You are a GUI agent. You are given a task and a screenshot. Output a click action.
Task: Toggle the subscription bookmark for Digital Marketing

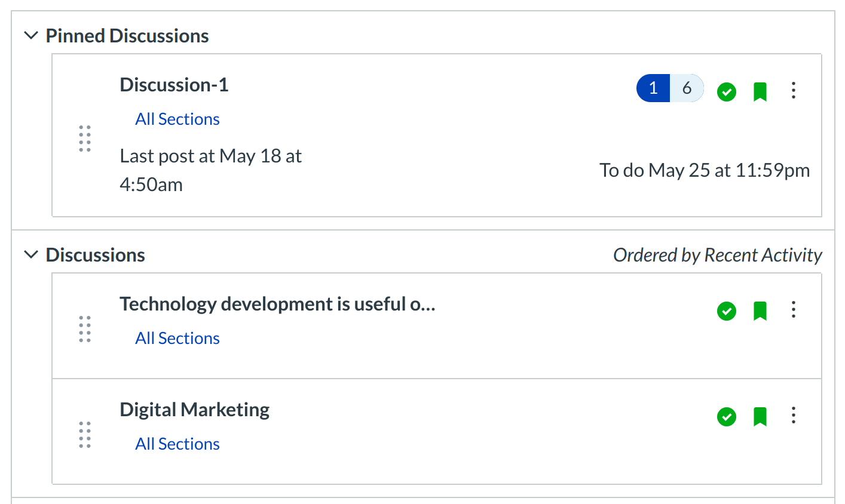click(x=760, y=417)
